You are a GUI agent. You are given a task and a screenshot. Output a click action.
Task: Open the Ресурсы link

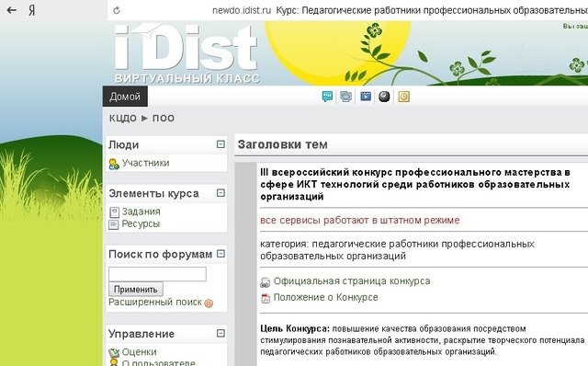tap(141, 223)
